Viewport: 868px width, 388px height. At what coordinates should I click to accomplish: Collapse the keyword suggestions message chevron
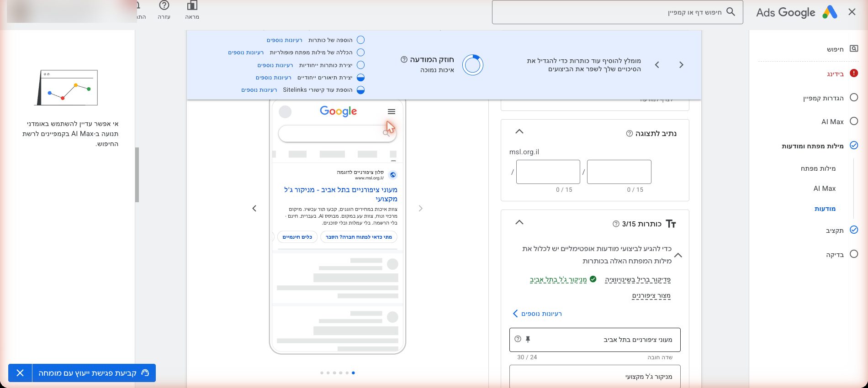678,255
